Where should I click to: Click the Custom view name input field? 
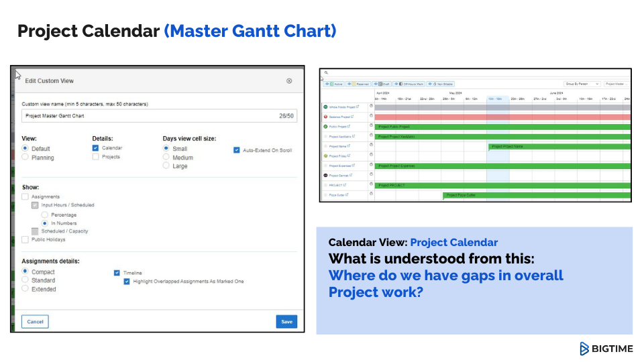click(x=160, y=116)
